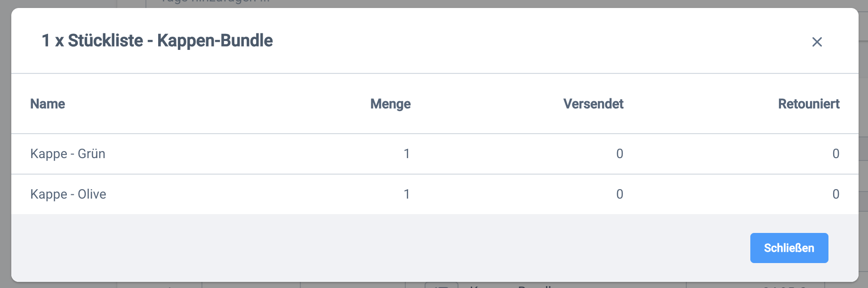Click Retouniert count in Kappe - Olive row

click(836, 194)
